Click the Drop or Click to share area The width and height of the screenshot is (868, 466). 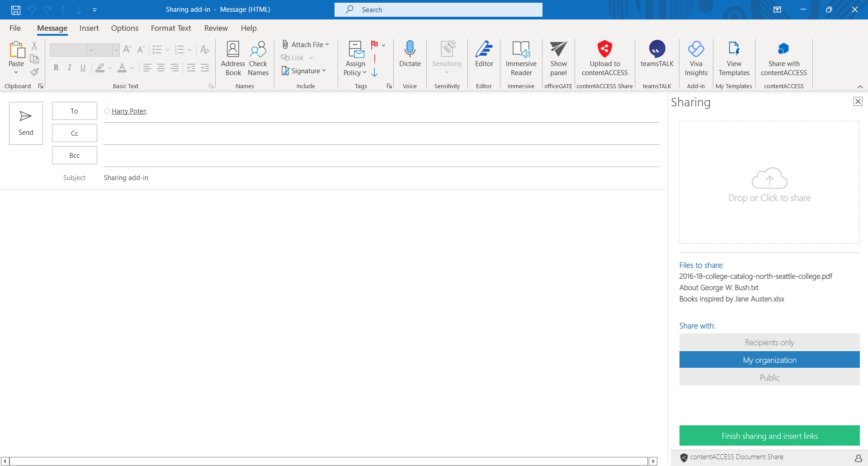pyautogui.click(x=769, y=183)
